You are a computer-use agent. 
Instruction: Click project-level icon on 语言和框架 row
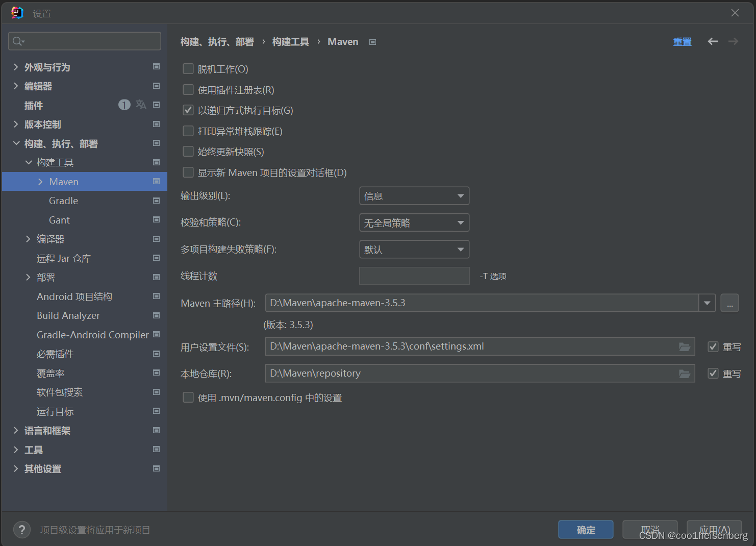point(157,430)
